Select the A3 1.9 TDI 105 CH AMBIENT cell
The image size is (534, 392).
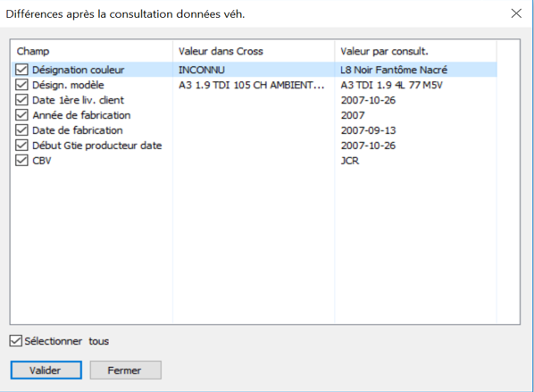pyautogui.click(x=252, y=85)
